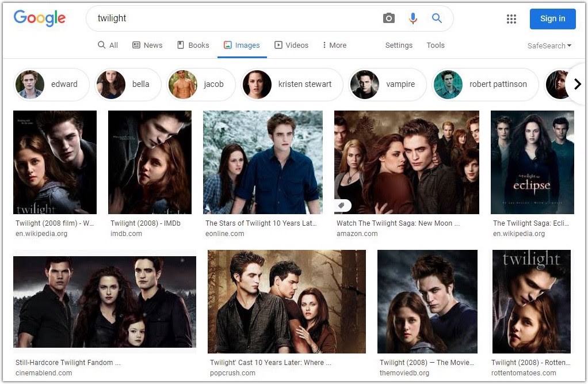Click the popcrush.com source text
The width and height of the screenshot is (588, 384).
[232, 373]
